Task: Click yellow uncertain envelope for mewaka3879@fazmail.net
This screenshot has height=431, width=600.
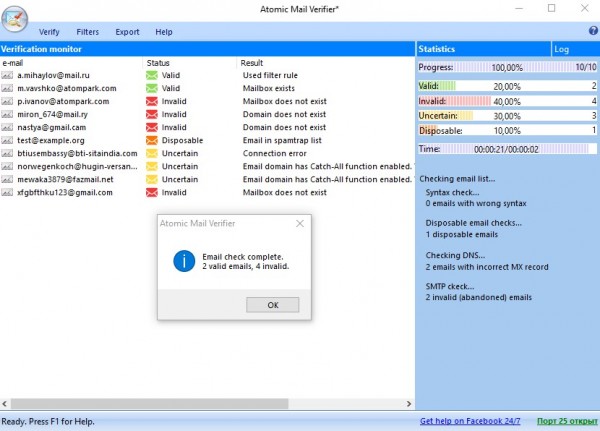Action: [x=152, y=180]
